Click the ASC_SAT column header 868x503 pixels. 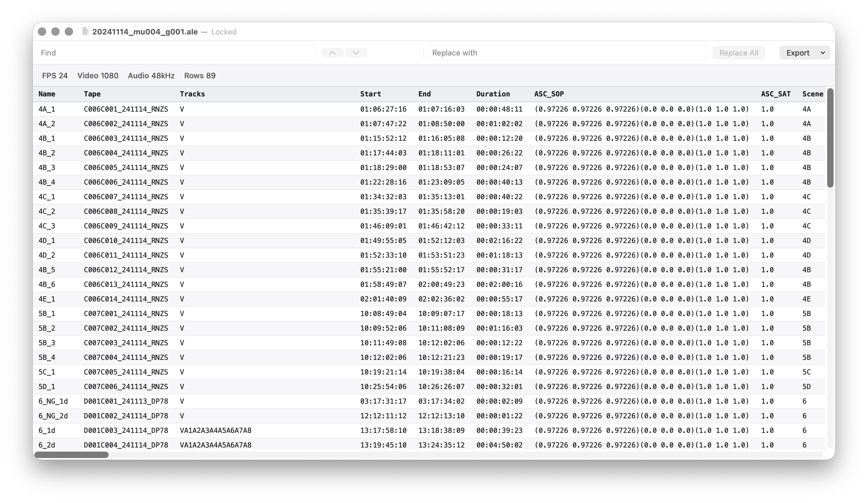[776, 94]
